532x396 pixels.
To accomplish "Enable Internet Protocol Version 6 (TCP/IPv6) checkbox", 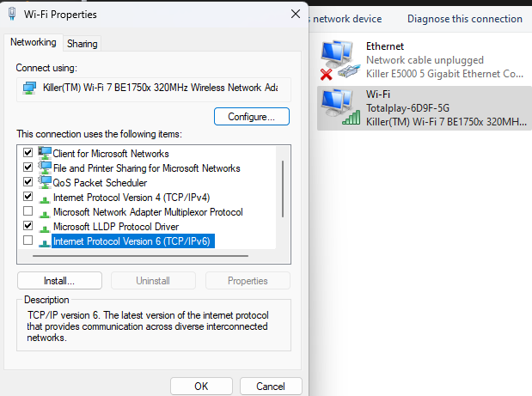I will pyautogui.click(x=28, y=240).
